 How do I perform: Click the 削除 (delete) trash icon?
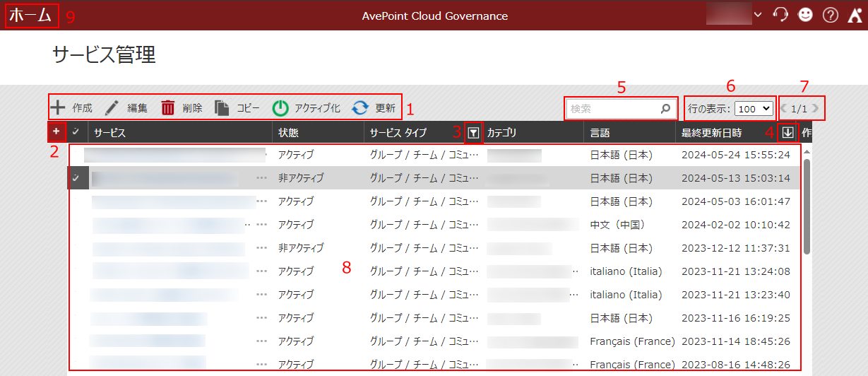click(168, 108)
